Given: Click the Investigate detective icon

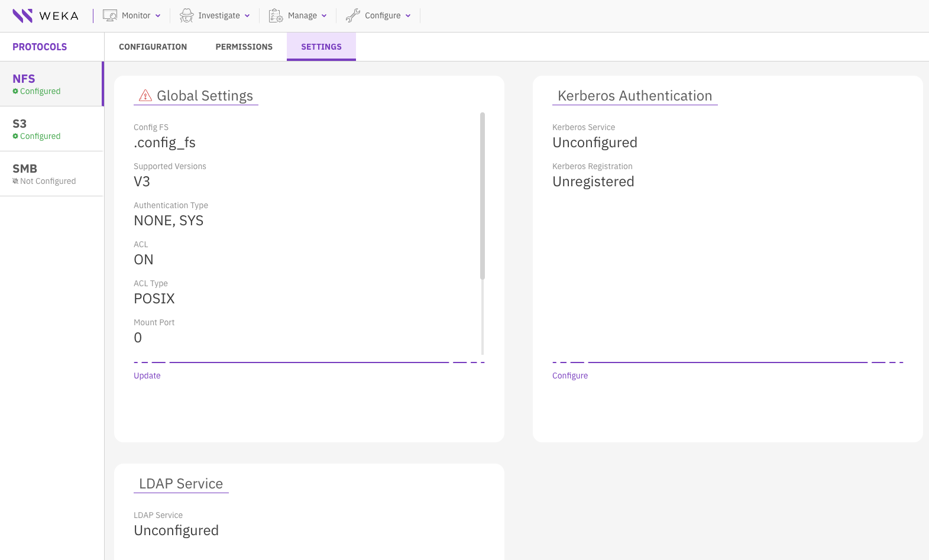Looking at the screenshot, I should [187, 16].
